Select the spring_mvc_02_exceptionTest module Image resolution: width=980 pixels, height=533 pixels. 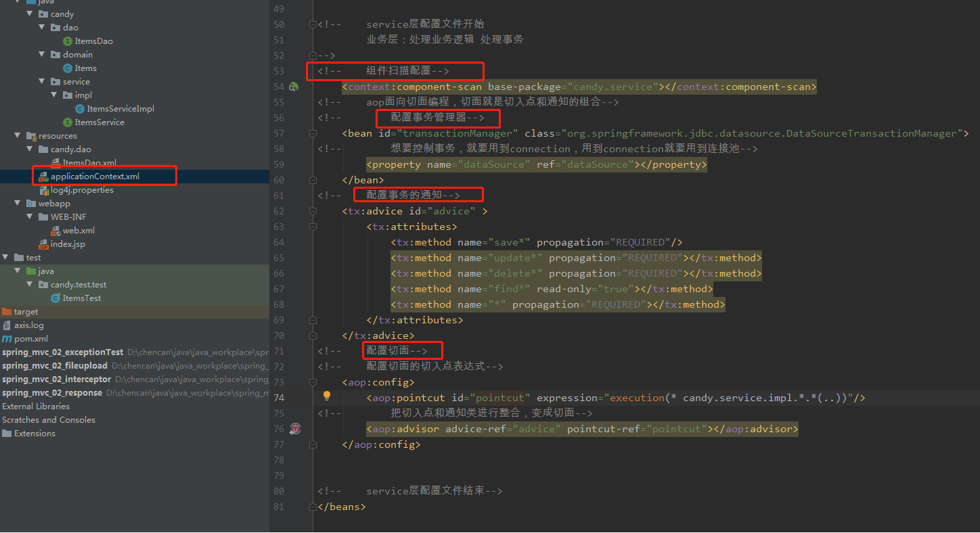pyautogui.click(x=63, y=352)
